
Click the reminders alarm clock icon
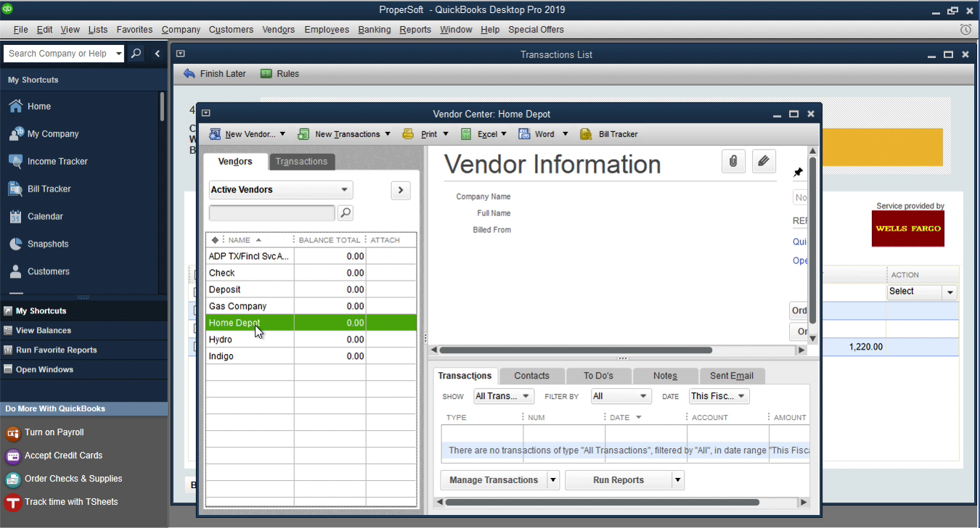[965, 30]
